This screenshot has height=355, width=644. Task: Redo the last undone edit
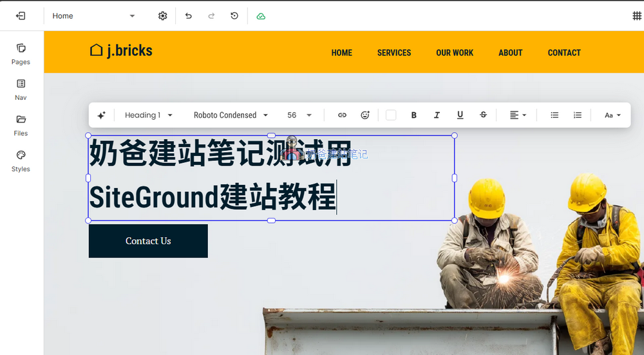point(211,16)
